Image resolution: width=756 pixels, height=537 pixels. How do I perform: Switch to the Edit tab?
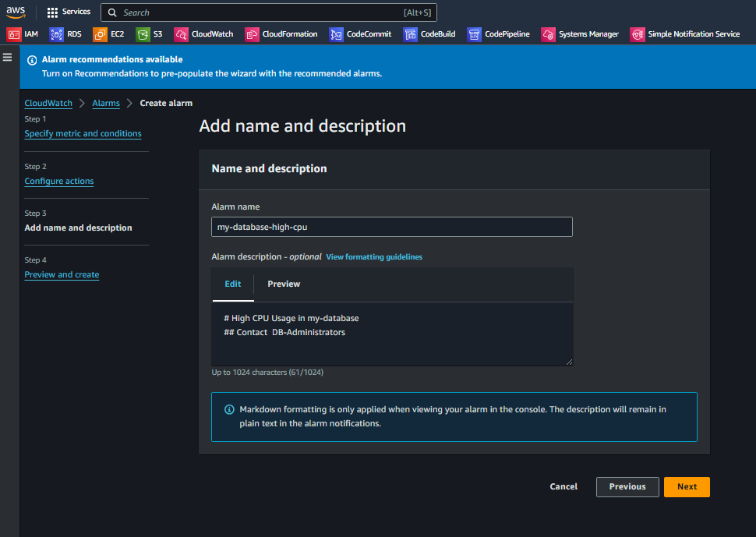click(233, 284)
